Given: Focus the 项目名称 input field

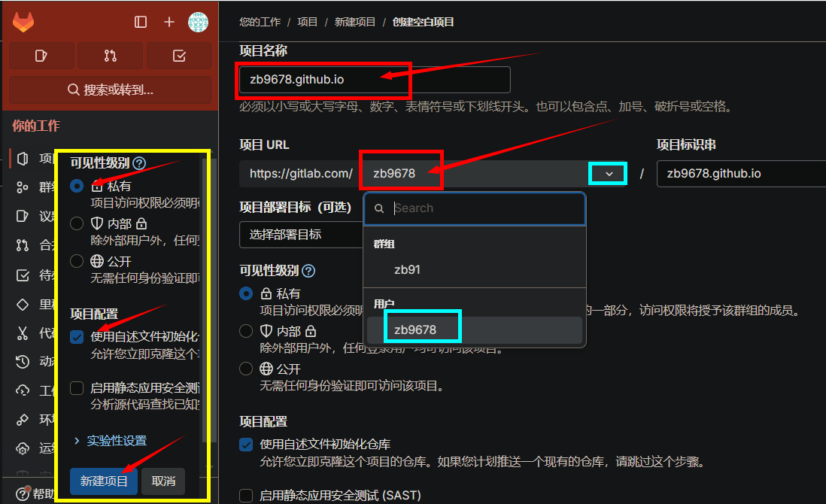Looking at the screenshot, I should point(375,80).
